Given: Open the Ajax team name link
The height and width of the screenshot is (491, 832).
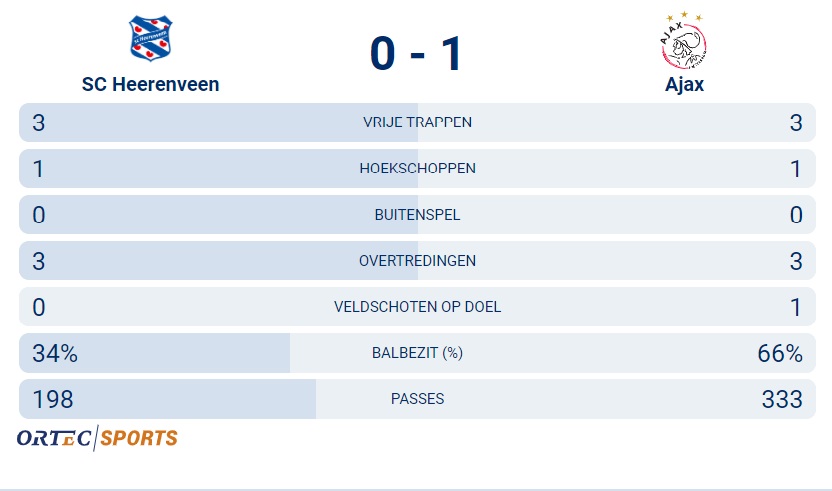Looking at the screenshot, I should [x=684, y=84].
